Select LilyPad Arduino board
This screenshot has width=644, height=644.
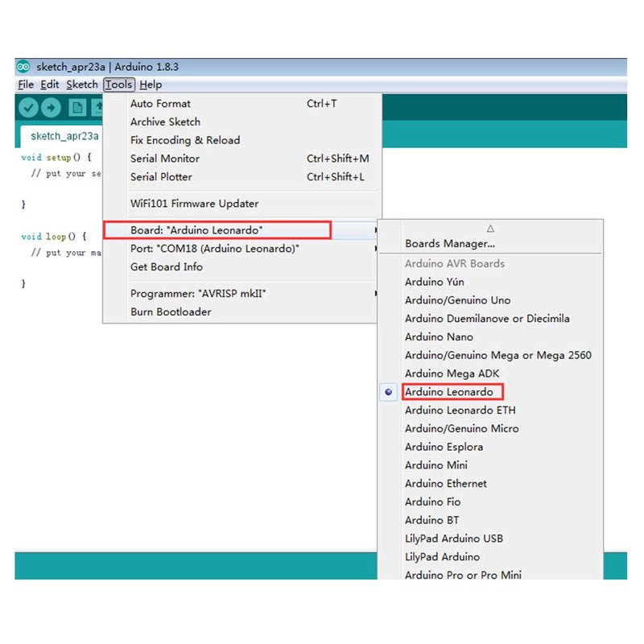coord(490,557)
